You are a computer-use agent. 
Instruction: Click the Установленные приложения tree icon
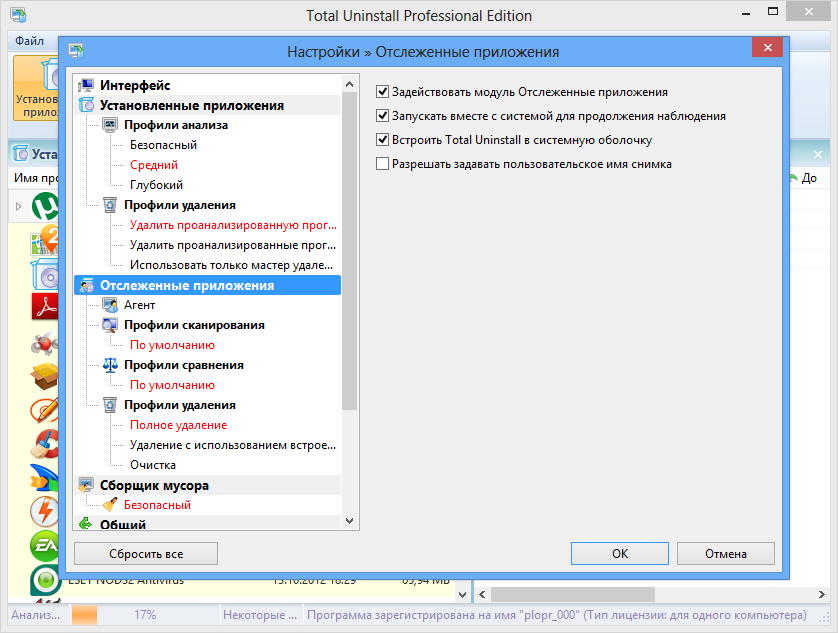pyautogui.click(x=86, y=105)
